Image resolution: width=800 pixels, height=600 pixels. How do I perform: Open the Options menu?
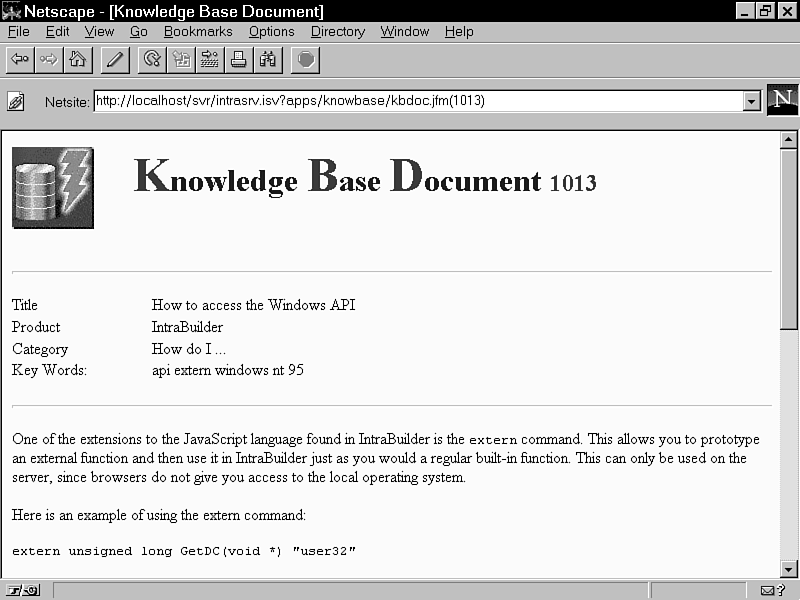[271, 31]
